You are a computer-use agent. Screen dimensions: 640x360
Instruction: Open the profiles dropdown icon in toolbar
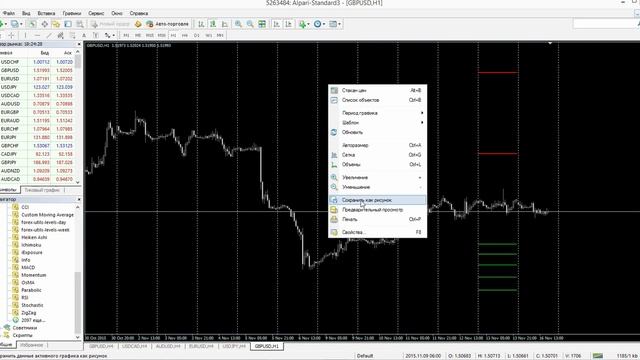17,24
